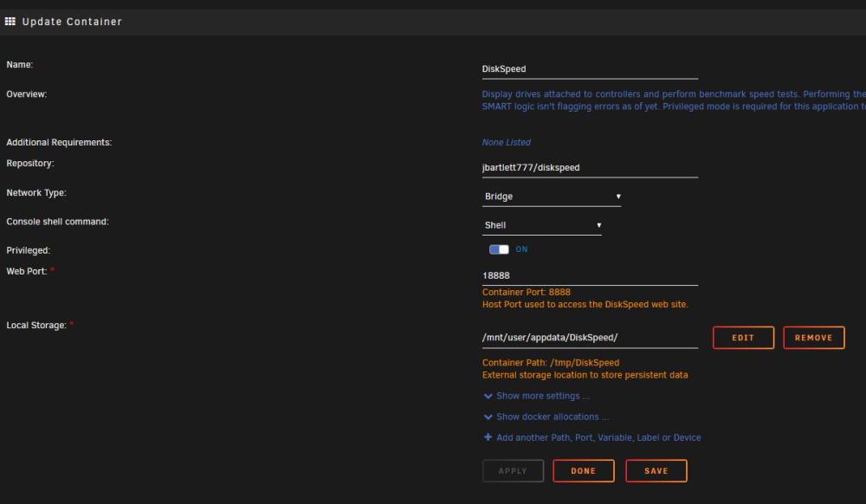Click the None Listed additional requirements text
866x504 pixels.
pos(506,142)
